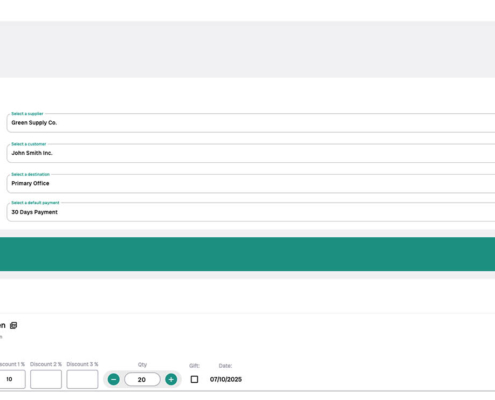
Task: Click the green banner bar
Action: [247, 254]
